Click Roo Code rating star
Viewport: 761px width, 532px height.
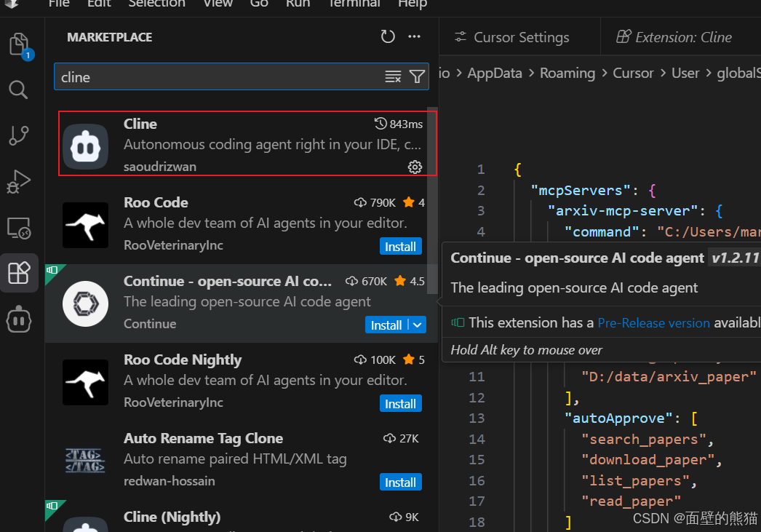point(409,202)
